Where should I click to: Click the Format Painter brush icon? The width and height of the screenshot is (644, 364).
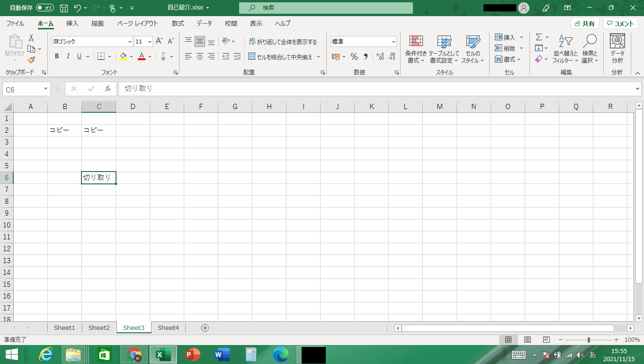pos(31,60)
